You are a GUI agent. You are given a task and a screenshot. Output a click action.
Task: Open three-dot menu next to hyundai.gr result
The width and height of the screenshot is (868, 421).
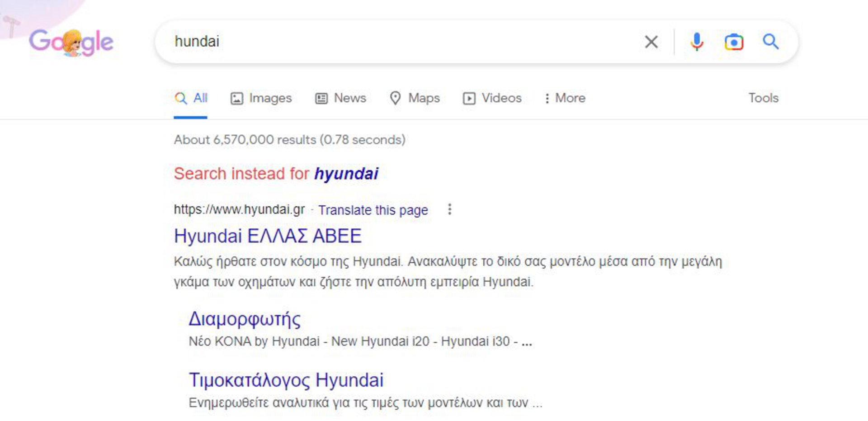pos(449,209)
